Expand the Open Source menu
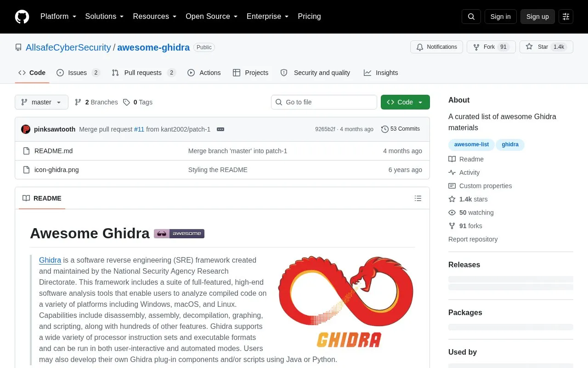The image size is (588, 368). pyautogui.click(x=212, y=17)
